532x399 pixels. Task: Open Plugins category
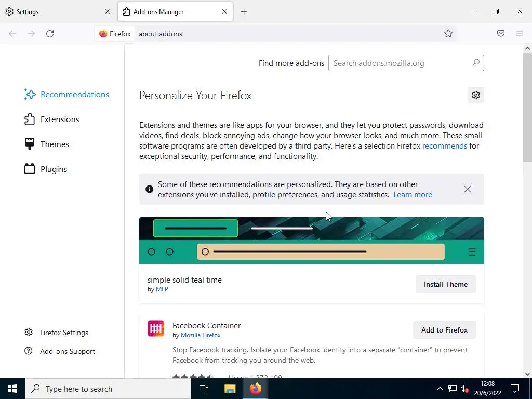click(46, 169)
